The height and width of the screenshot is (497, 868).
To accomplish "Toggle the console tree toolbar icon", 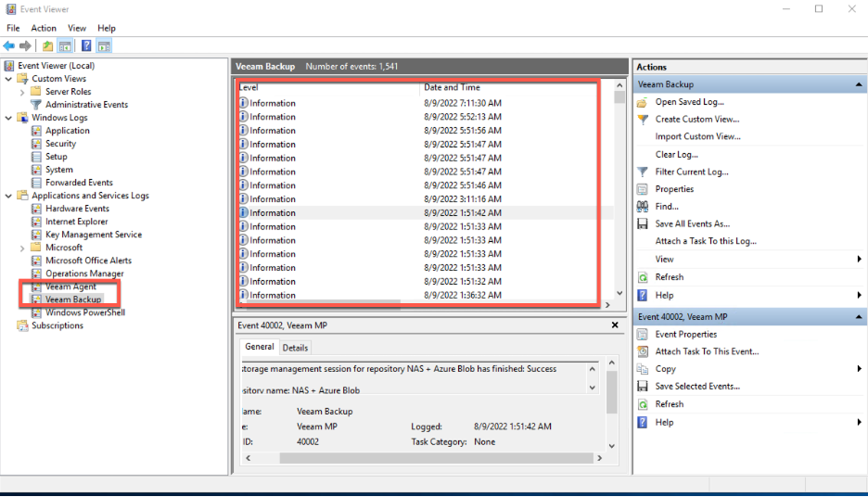I will [65, 46].
